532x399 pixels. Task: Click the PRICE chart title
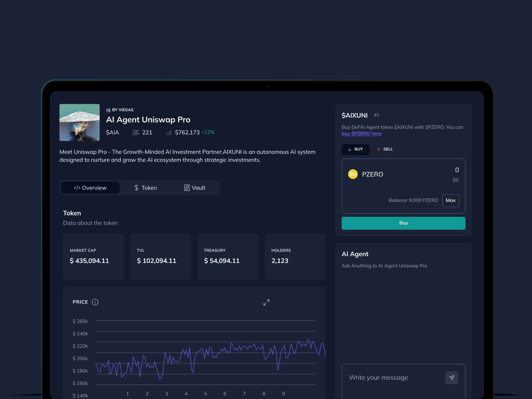pos(80,302)
